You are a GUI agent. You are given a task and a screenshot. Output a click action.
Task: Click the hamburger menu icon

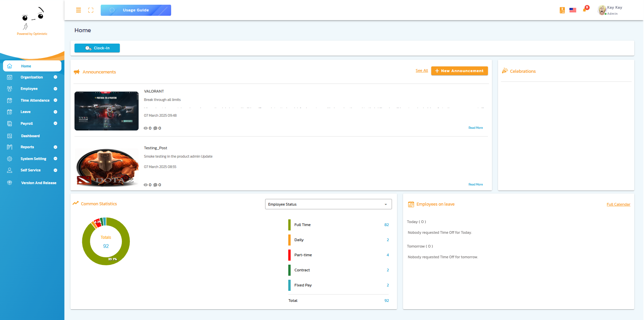pyautogui.click(x=79, y=10)
